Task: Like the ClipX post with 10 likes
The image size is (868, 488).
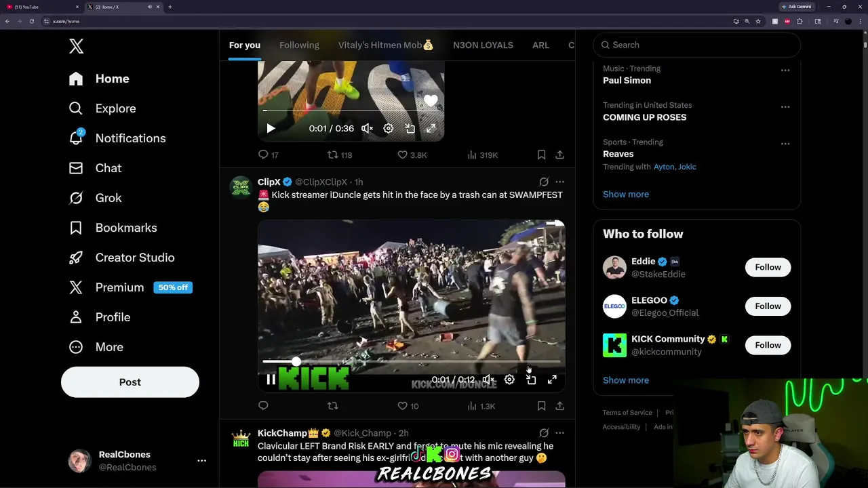Action: (408, 405)
